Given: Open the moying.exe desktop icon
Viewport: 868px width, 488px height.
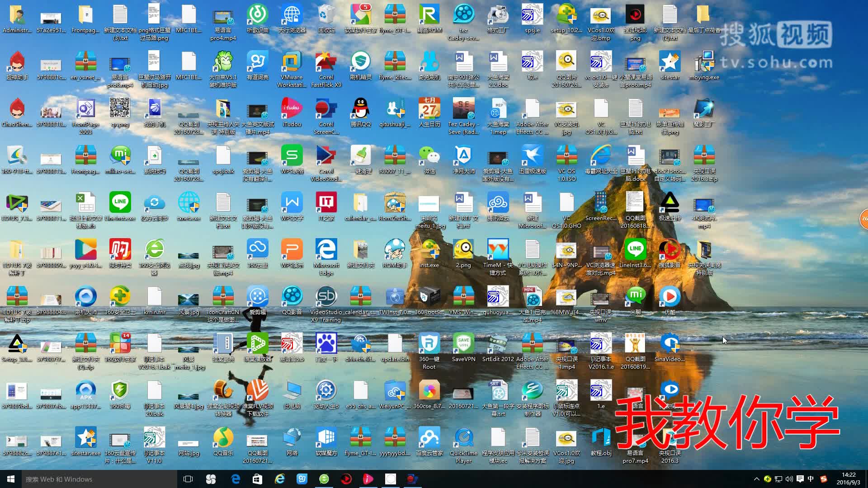Looking at the screenshot, I should tap(704, 66).
